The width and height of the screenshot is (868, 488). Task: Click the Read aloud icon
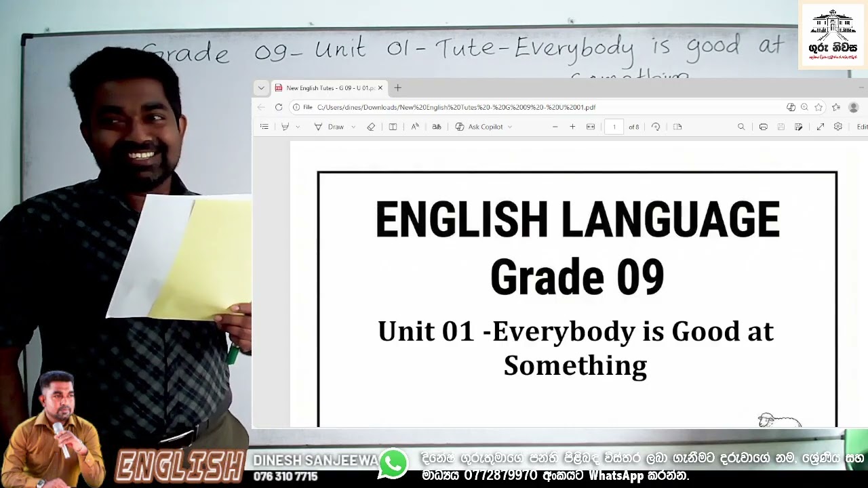pos(415,127)
